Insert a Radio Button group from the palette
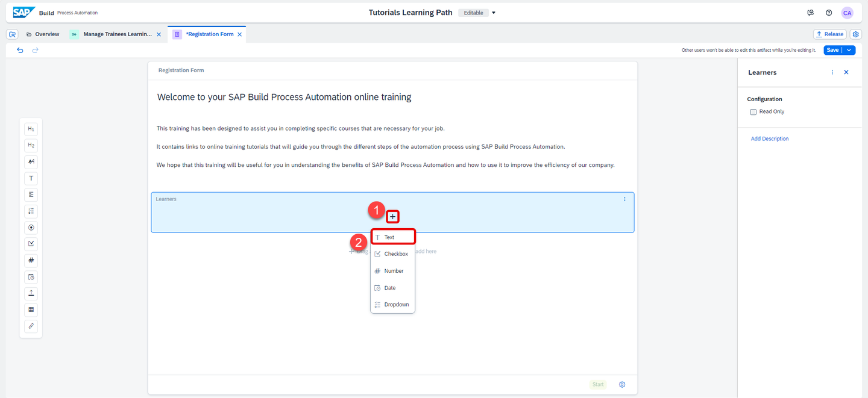868x398 pixels. click(x=31, y=228)
